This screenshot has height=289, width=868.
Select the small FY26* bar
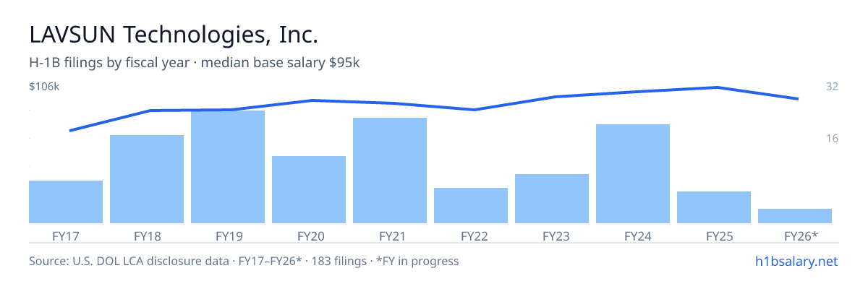795,216
